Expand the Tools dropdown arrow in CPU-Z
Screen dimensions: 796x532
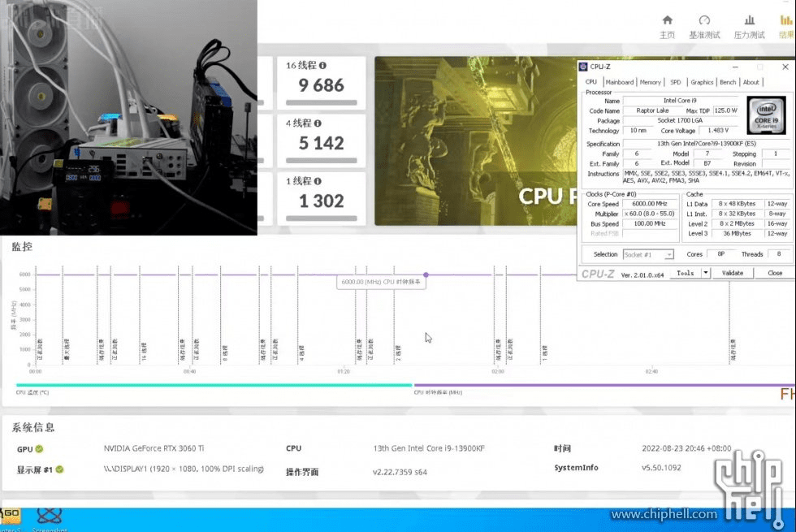pos(706,273)
